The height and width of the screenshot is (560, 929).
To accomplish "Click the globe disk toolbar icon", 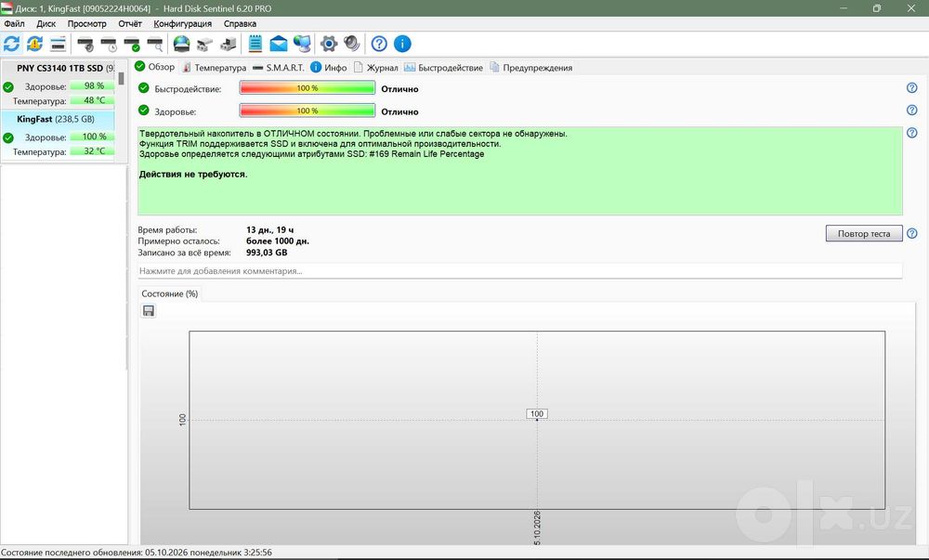I will pyautogui.click(x=181, y=44).
